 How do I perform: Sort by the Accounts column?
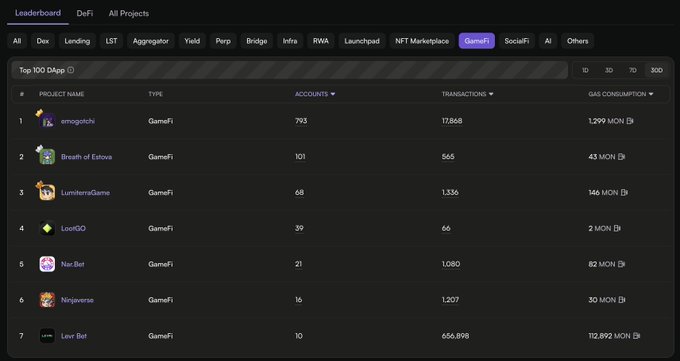click(x=315, y=94)
